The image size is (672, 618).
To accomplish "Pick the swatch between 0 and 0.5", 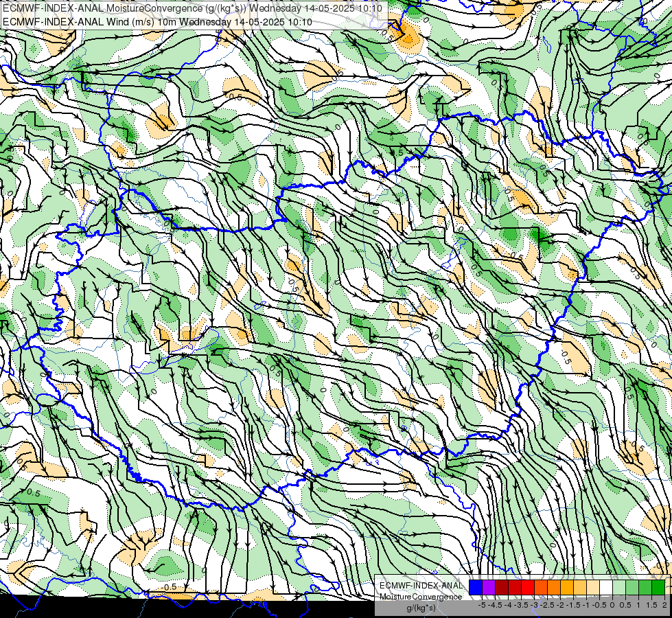I will point(619,588).
